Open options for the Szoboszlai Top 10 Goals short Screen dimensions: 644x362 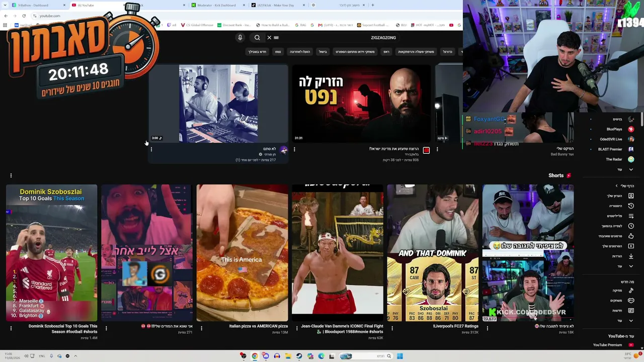(x=11, y=328)
